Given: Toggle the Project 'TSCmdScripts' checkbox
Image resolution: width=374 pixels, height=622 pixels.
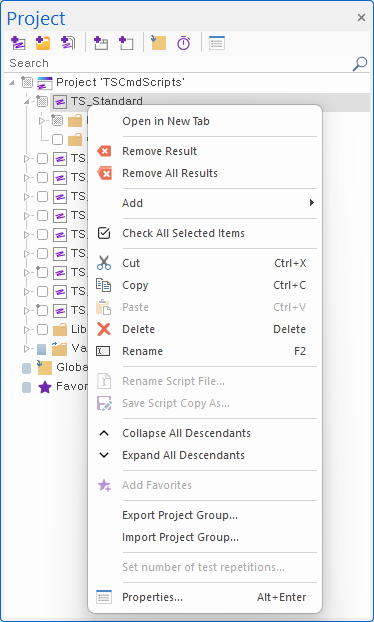Looking at the screenshot, I should [27, 82].
